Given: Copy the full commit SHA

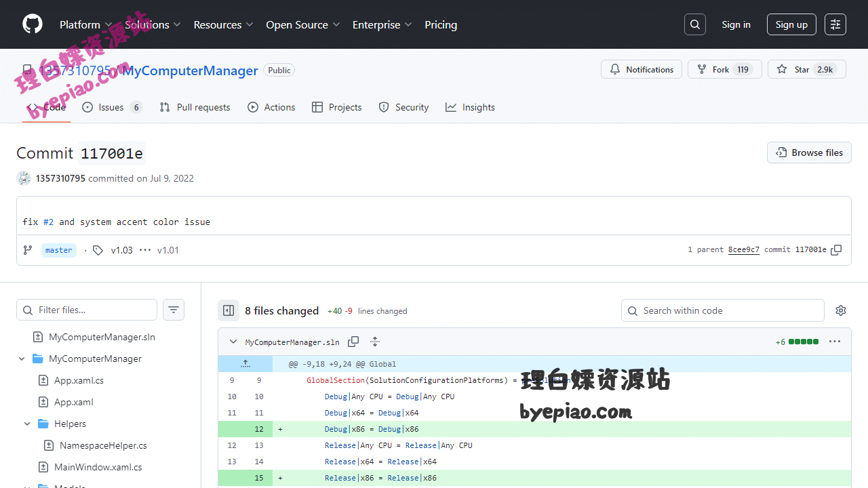Looking at the screenshot, I should coord(837,250).
